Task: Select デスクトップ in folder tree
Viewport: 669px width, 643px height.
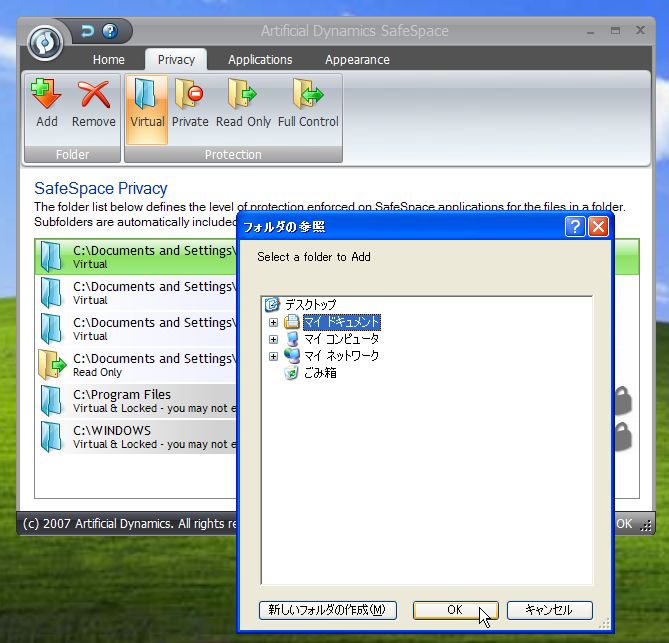Action: pyautogui.click(x=311, y=305)
